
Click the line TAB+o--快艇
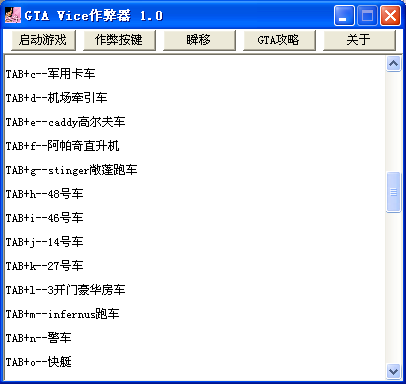point(38,362)
